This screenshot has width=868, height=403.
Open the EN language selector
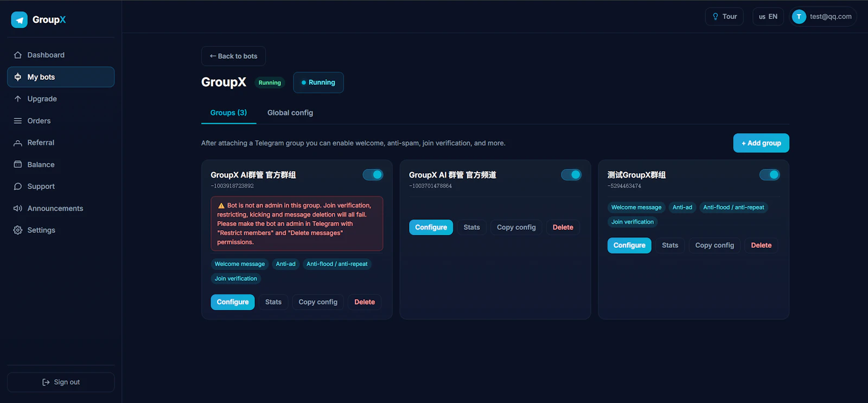pyautogui.click(x=768, y=17)
